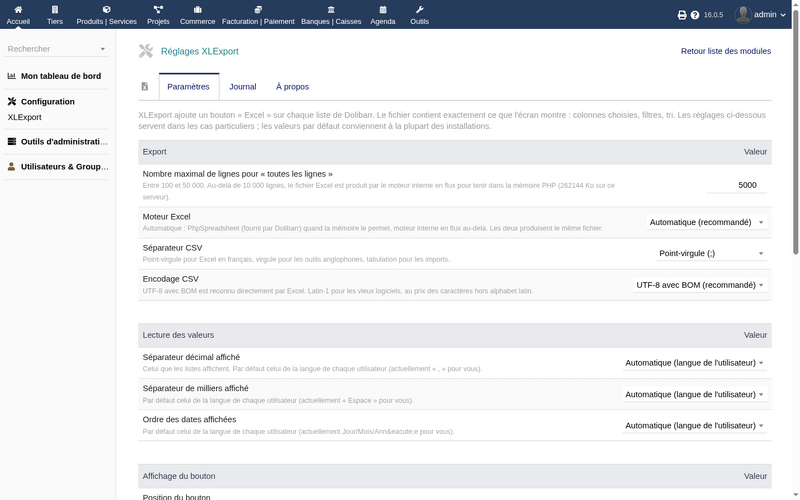Click the tools icon beside Réglages XLExport
Image resolution: width=800 pixels, height=500 pixels.
[x=146, y=51]
